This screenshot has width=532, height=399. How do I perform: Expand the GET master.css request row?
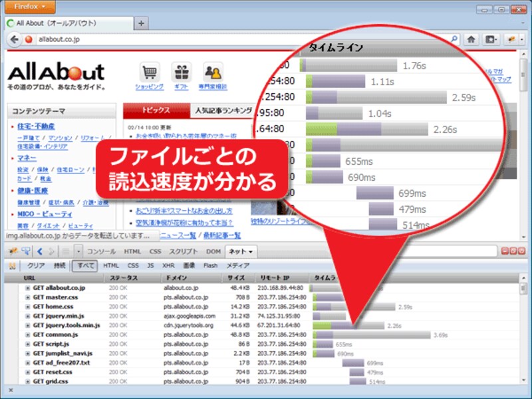[27, 297]
